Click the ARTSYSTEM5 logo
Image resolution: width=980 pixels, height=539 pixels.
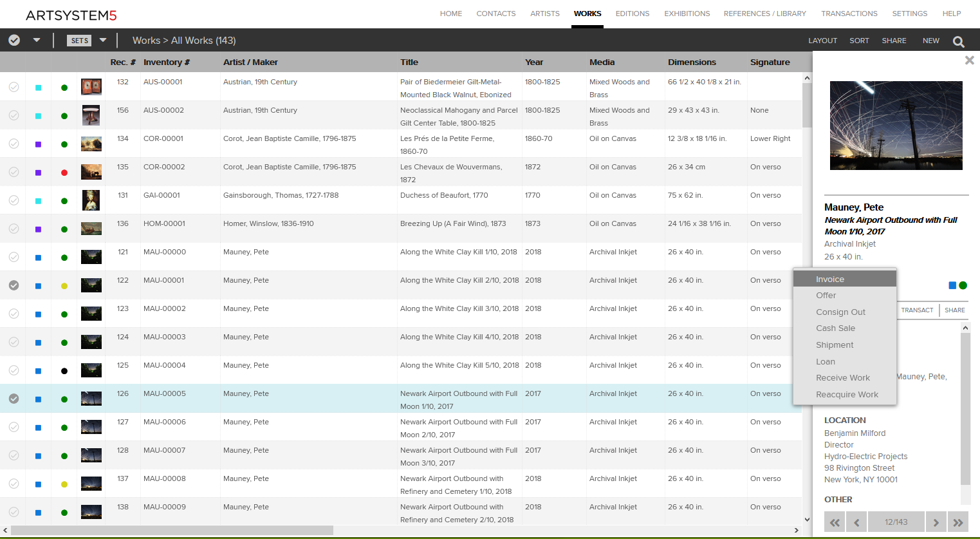(71, 15)
